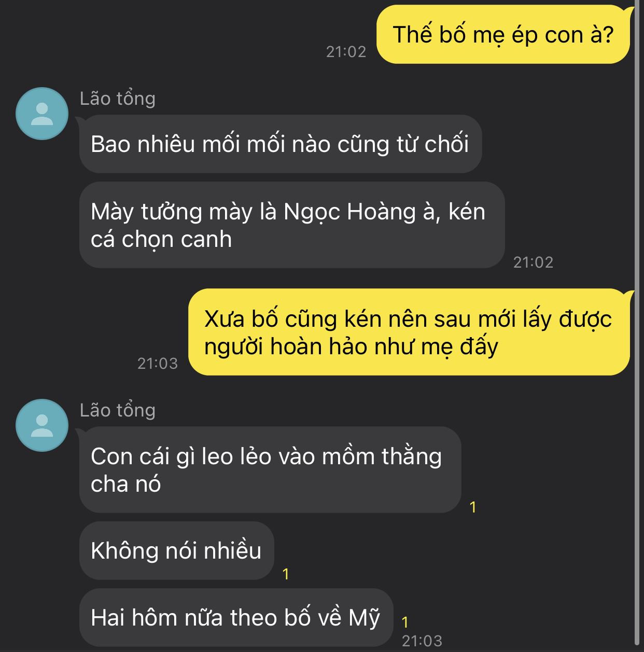Click unread count beside 'về Mỹ' message
This screenshot has width=644, height=652.
point(405,622)
